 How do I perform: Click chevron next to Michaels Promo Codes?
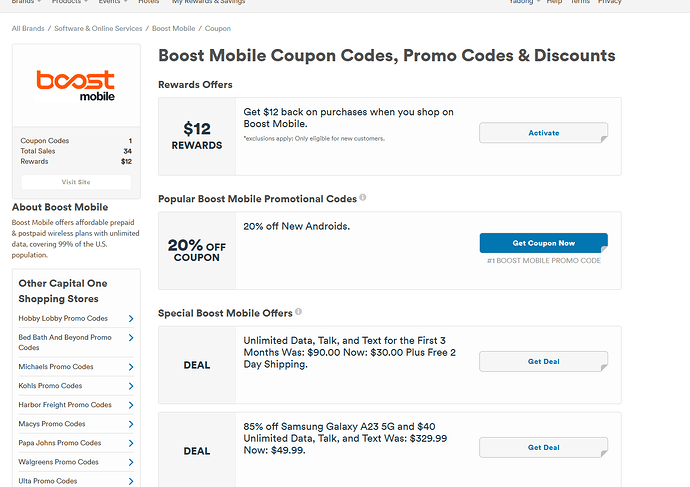click(131, 367)
